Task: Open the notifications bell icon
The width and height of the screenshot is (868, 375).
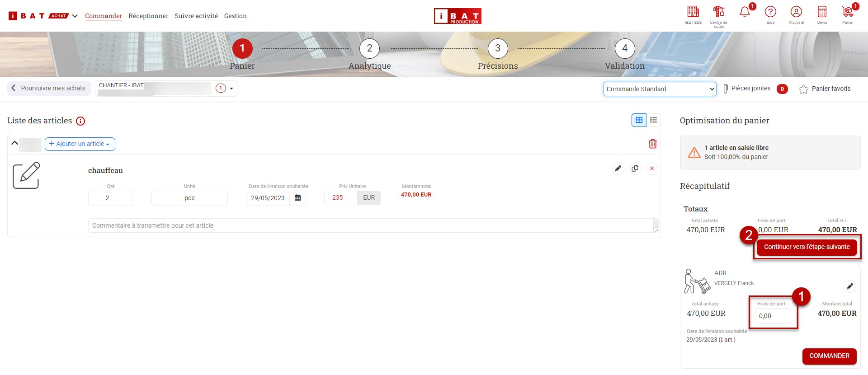Action: pos(744,13)
